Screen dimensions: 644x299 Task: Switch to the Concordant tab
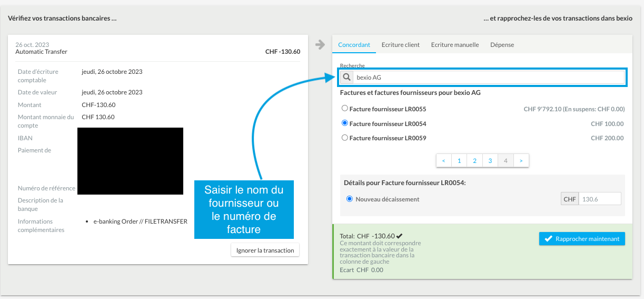tap(354, 45)
